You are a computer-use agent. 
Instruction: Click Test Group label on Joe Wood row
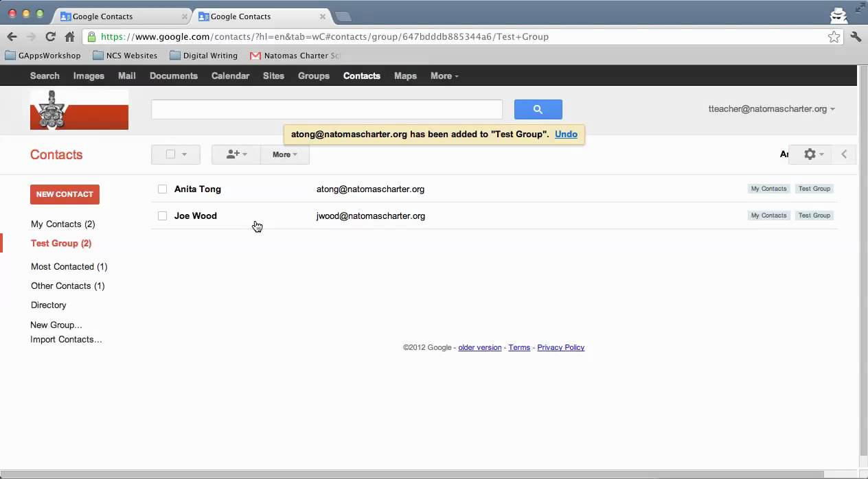(814, 215)
